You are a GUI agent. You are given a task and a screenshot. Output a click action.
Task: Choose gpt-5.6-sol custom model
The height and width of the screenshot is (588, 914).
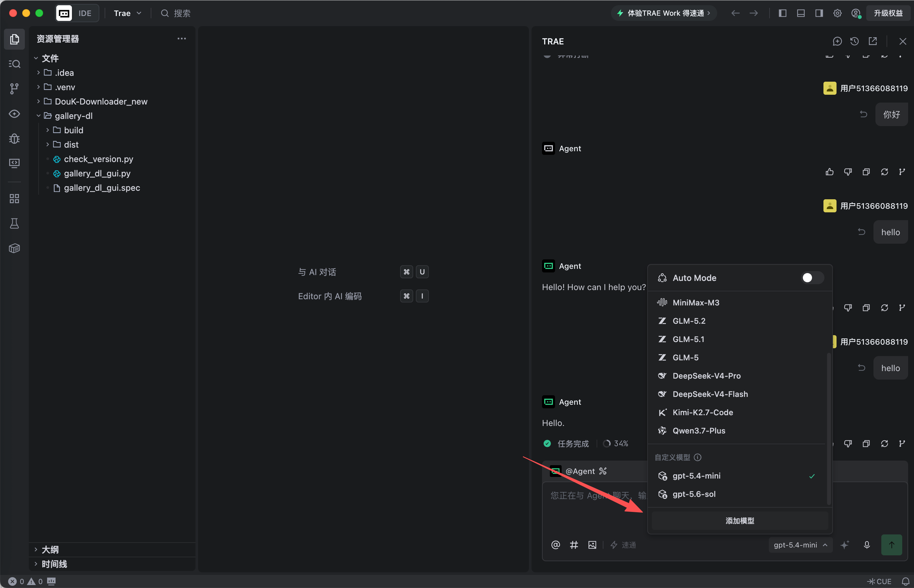(694, 494)
